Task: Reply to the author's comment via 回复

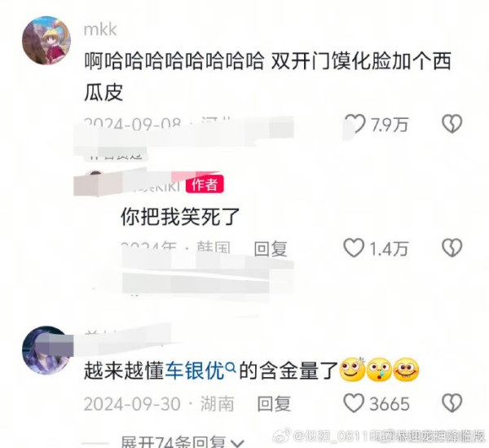Action: click(271, 248)
